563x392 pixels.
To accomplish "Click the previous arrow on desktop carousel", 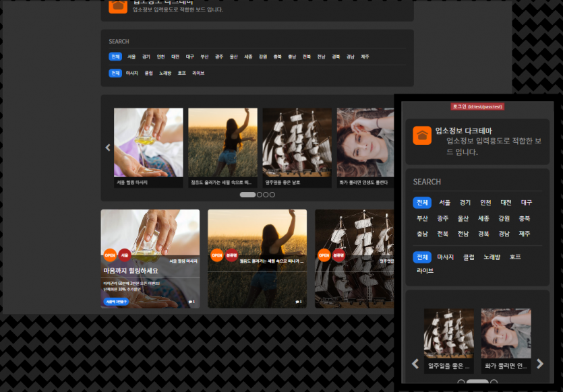I will [x=107, y=148].
